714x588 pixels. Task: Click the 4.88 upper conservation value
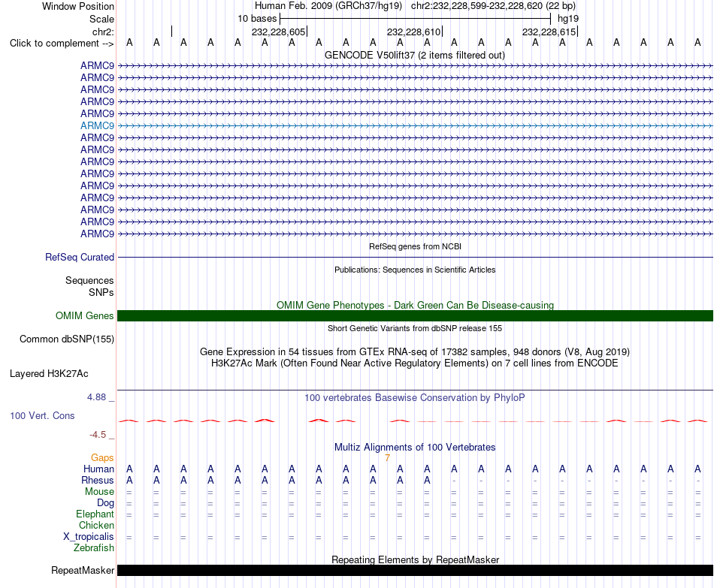(x=96, y=397)
